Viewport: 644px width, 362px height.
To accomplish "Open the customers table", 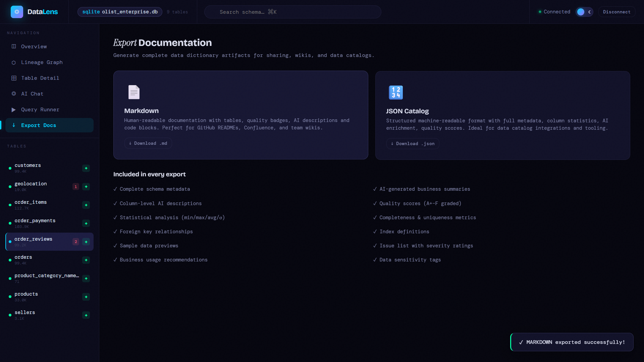I will 49,168.
